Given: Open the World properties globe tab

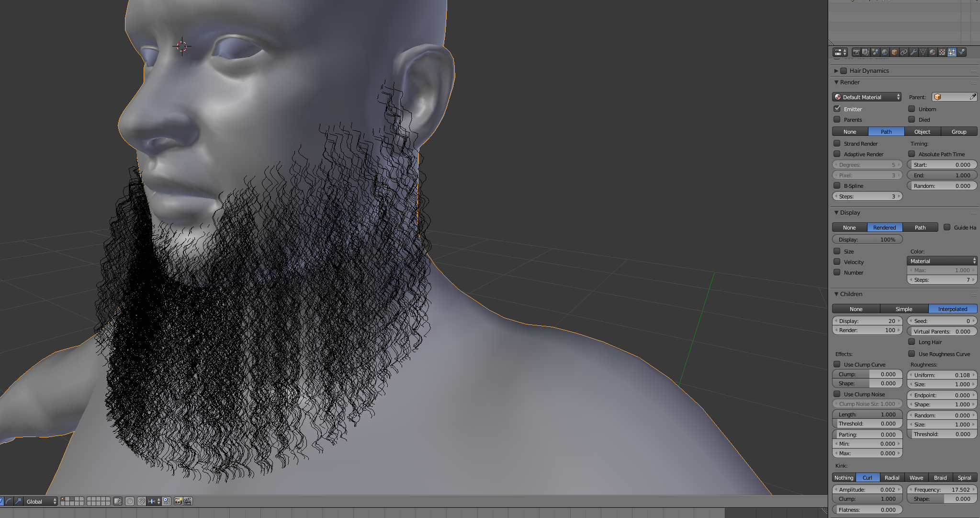Looking at the screenshot, I should pos(885,52).
